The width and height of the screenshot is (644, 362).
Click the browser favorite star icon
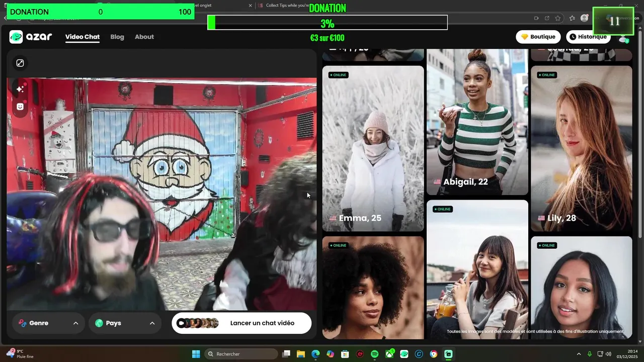click(558, 18)
